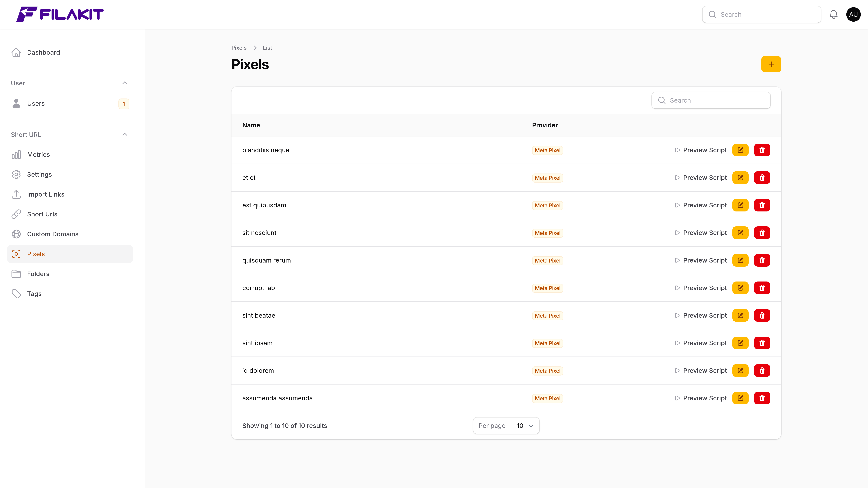Image resolution: width=868 pixels, height=488 pixels.
Task: Delete the blanditiis neque pixel
Action: tap(762, 150)
